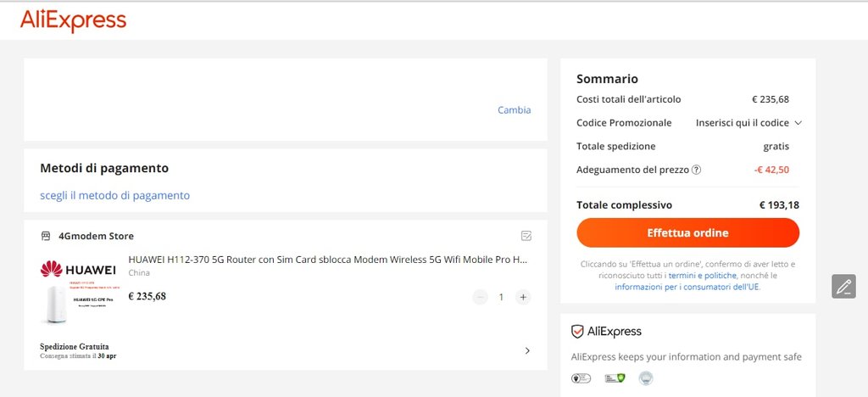Click the green shield security badge
This screenshot has height=397, width=868.
click(x=615, y=378)
